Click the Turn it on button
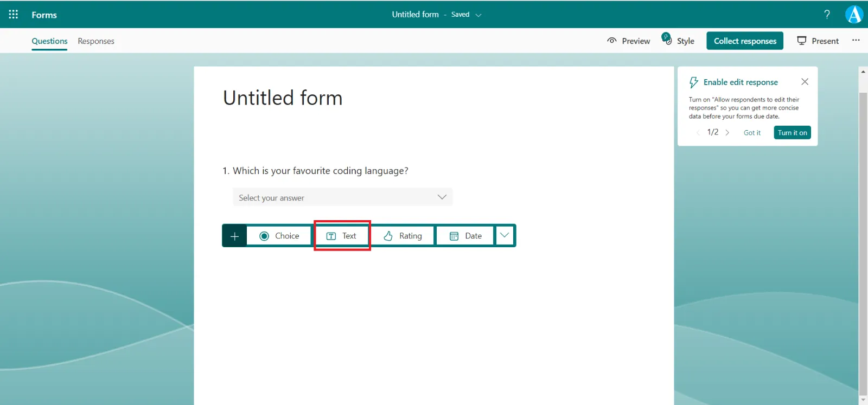The image size is (868, 405). pos(792,133)
